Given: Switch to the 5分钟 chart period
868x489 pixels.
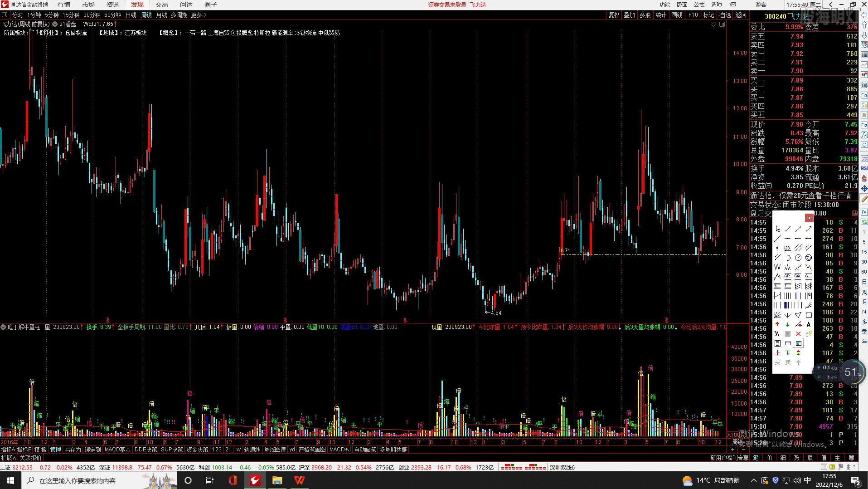Looking at the screenshot, I should point(52,15).
